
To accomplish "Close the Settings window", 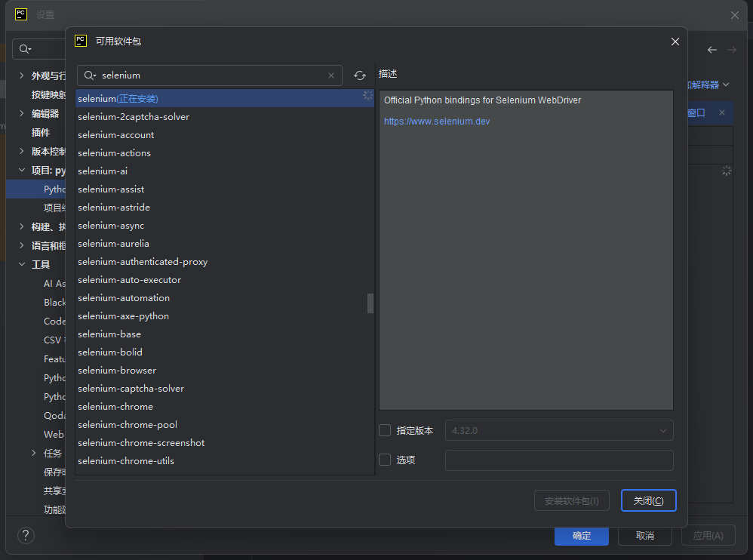I will tap(735, 15).
